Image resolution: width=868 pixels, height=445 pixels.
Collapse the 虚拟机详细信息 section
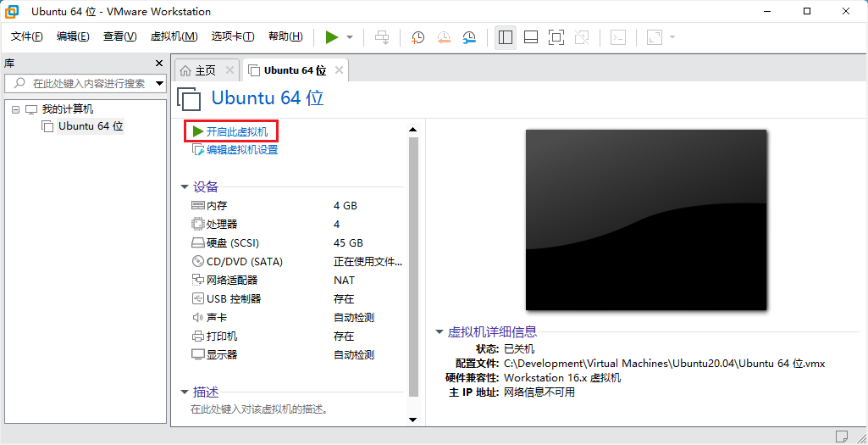coord(440,332)
